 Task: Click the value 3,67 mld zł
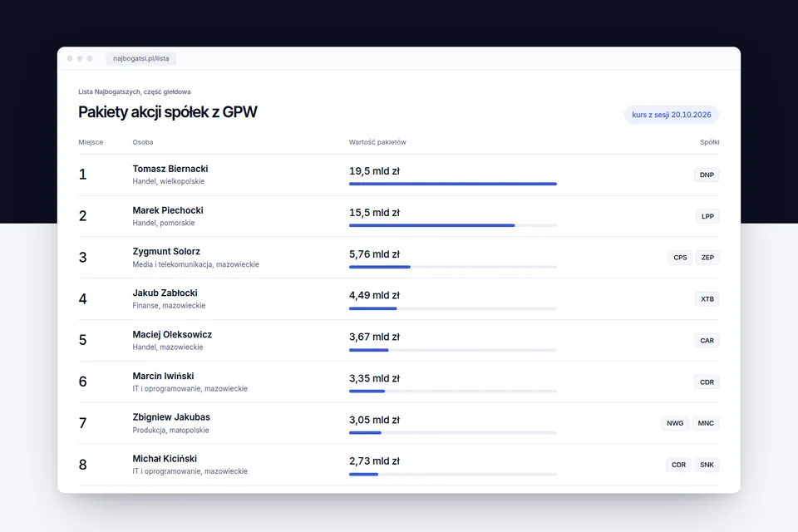coord(374,337)
